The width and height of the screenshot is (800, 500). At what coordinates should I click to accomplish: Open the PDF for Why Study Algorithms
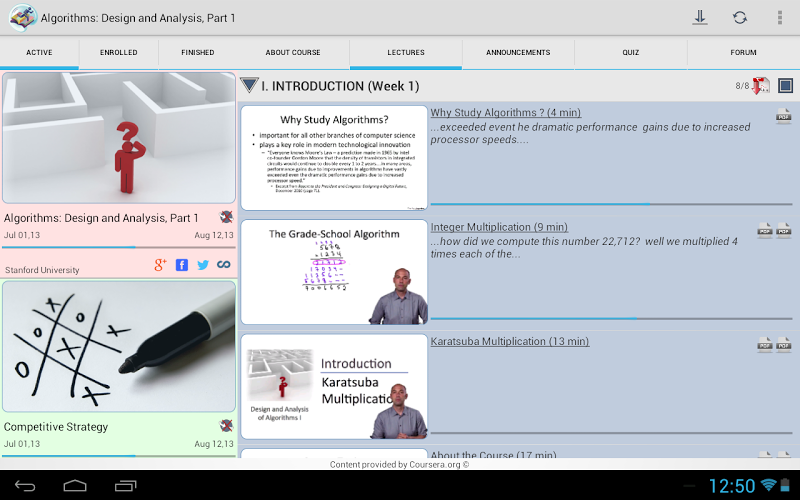[783, 116]
